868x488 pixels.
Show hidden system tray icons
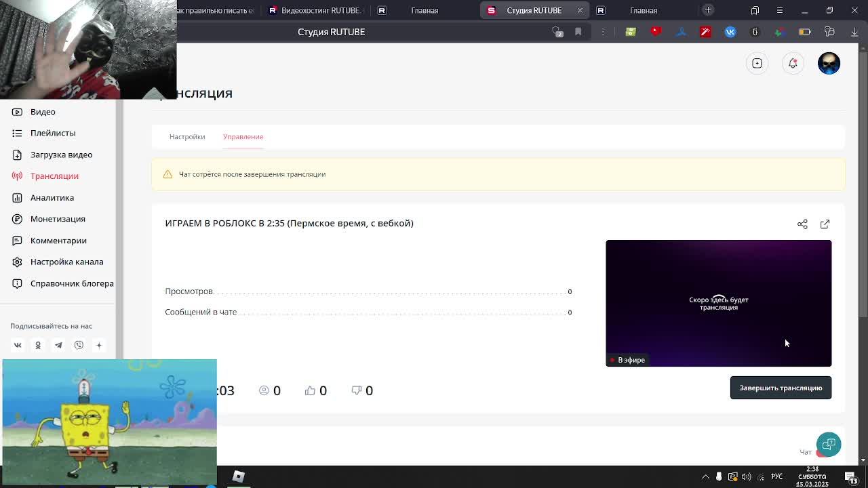tap(705, 476)
